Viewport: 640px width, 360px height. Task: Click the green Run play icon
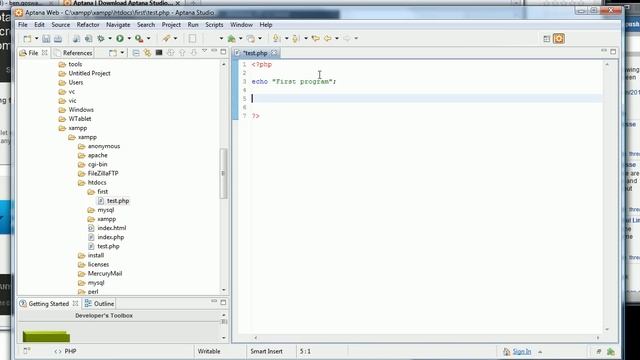120,38
